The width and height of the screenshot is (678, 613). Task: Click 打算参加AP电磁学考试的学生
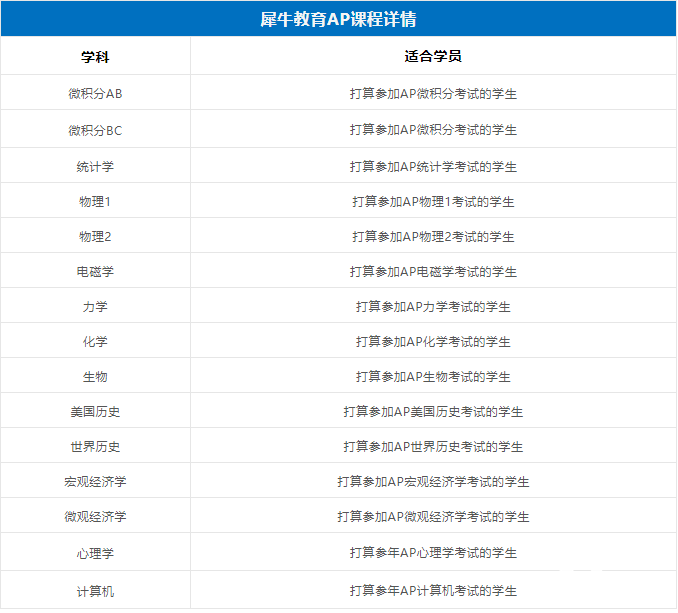(x=433, y=271)
